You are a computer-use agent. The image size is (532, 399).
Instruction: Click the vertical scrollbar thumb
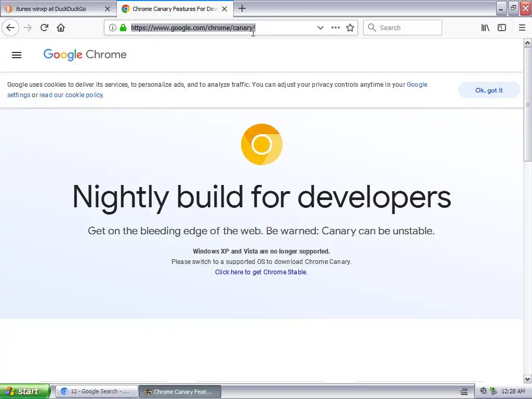[x=527, y=104]
